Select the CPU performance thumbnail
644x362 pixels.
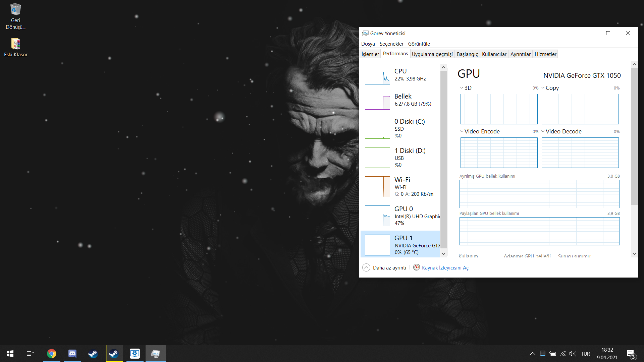377,76
